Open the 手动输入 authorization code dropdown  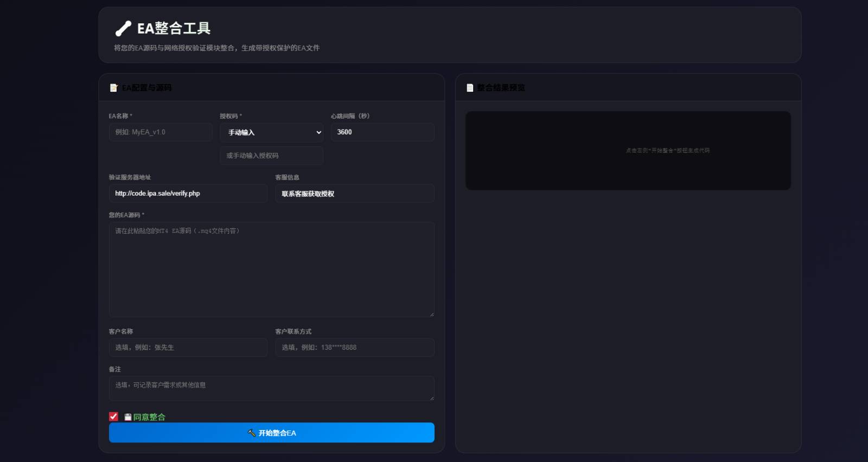tap(272, 132)
